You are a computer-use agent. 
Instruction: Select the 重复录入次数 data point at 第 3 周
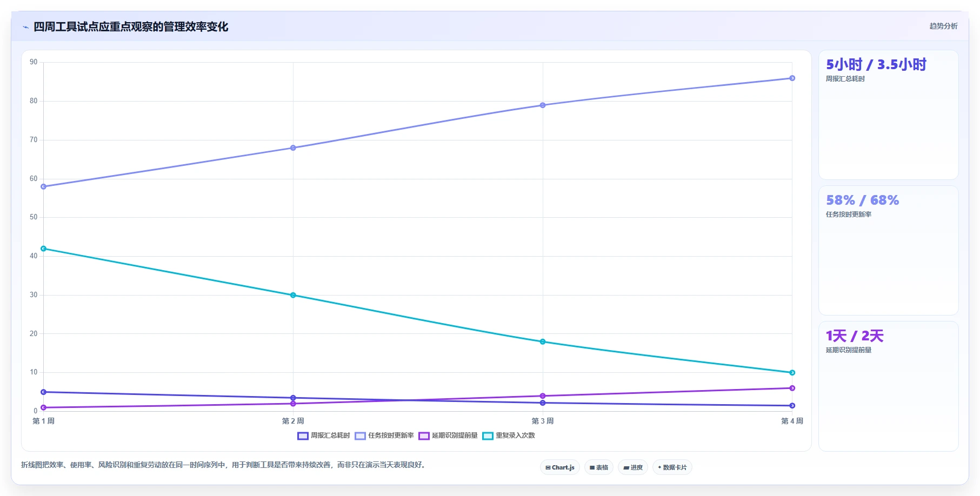[x=543, y=341]
